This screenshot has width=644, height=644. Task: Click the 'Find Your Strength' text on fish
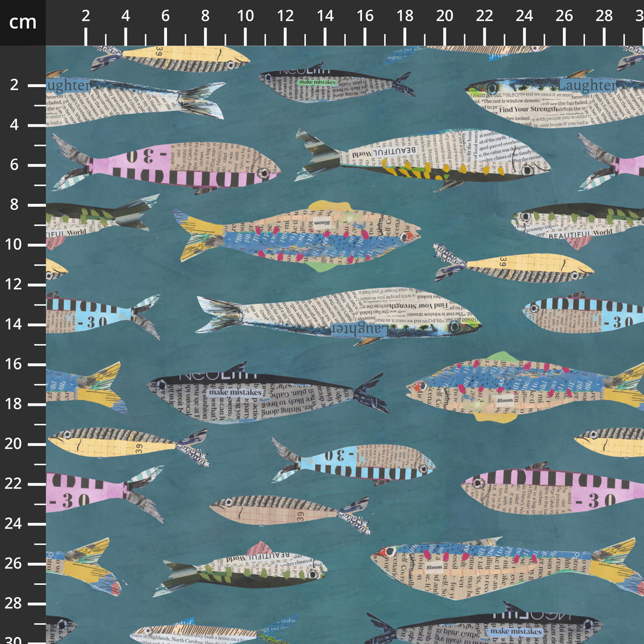(x=528, y=109)
